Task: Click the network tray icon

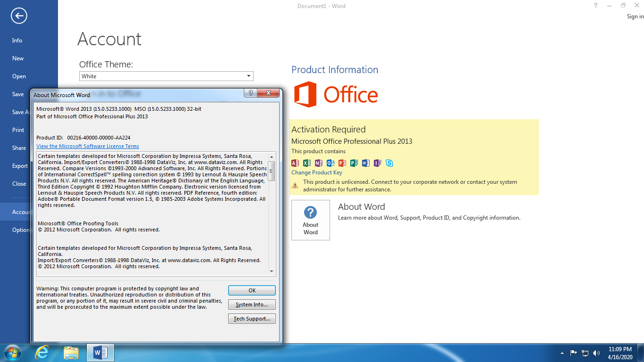Action: click(x=585, y=353)
